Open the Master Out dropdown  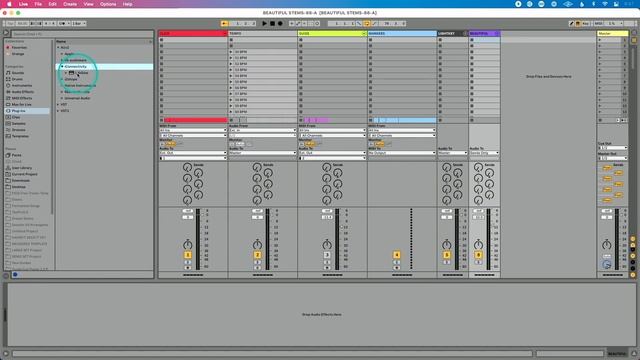coord(613,158)
